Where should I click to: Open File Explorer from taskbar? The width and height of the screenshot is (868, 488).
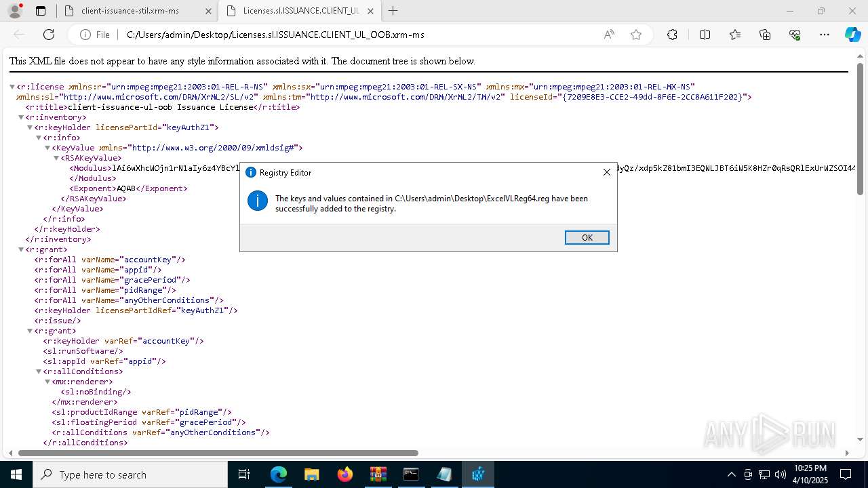tap(312, 474)
